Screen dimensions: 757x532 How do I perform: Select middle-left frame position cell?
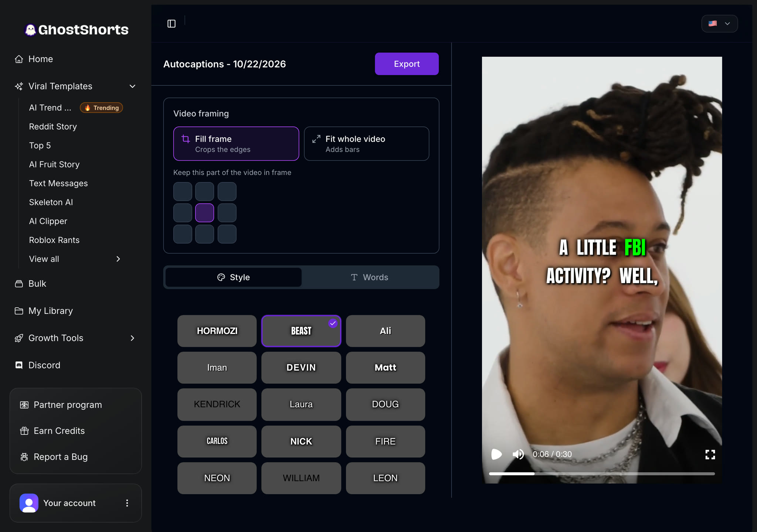pos(183,213)
